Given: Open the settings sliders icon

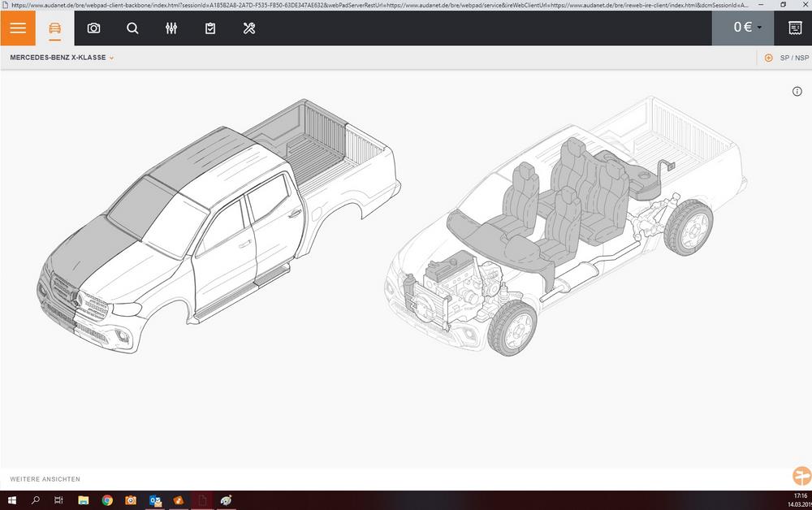Looking at the screenshot, I should coord(171,28).
